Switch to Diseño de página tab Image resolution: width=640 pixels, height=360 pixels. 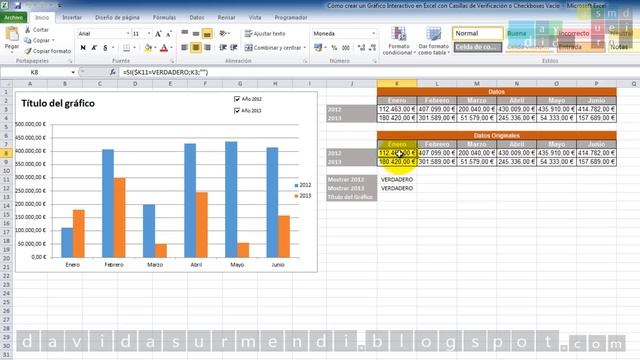point(117,18)
